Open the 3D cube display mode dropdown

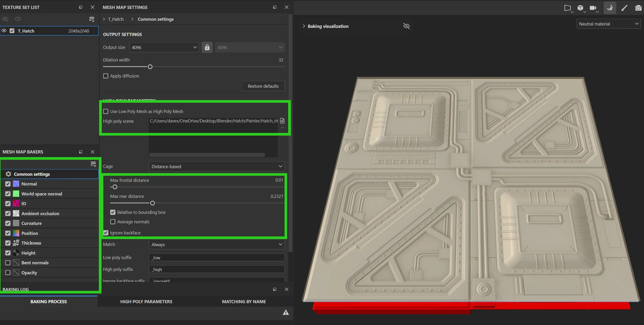(x=581, y=8)
